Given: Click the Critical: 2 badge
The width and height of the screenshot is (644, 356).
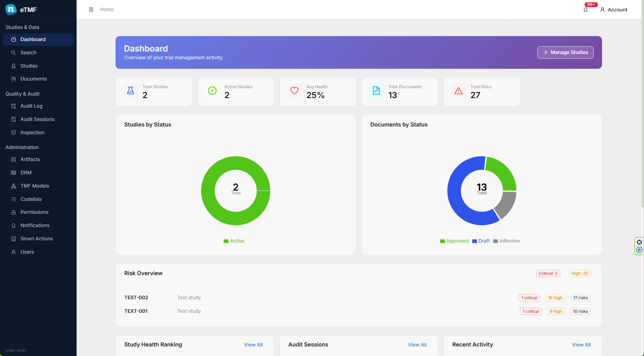Looking at the screenshot, I should click(x=548, y=274).
